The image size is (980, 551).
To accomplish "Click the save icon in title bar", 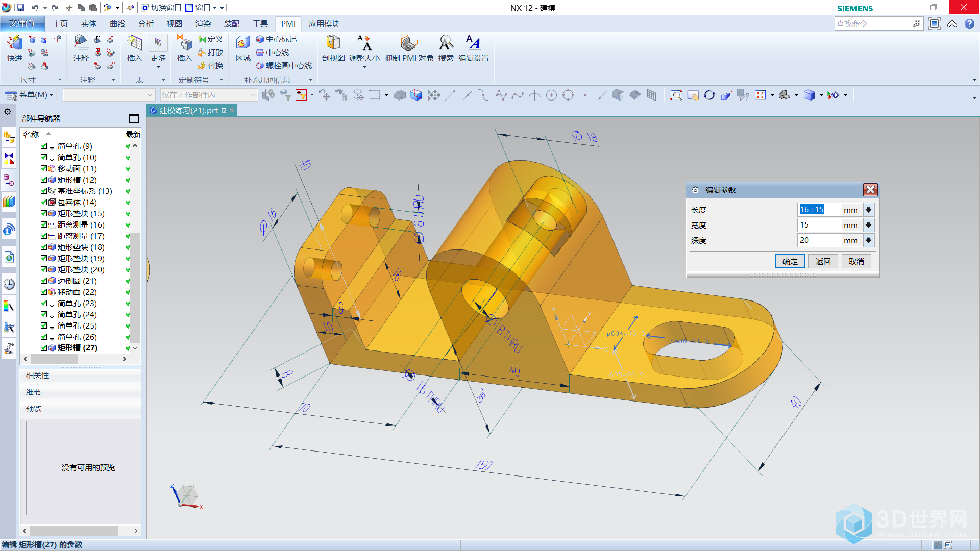I will tap(20, 8).
